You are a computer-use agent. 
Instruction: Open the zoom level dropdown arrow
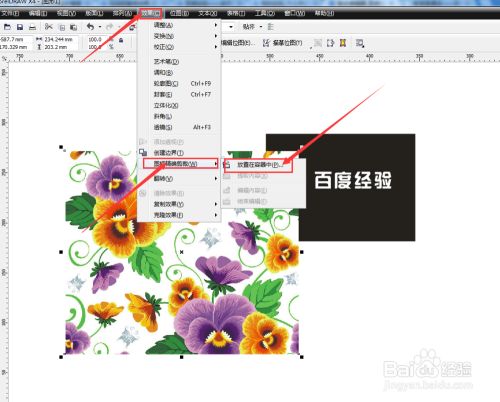231,27
